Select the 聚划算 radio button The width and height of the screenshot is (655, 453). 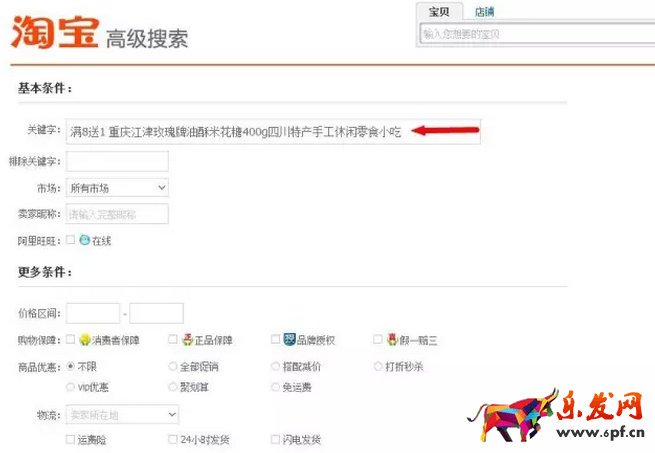(173, 387)
